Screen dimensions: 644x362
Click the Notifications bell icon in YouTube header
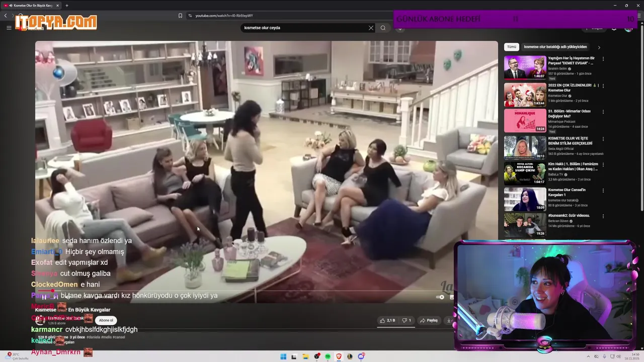point(614,28)
